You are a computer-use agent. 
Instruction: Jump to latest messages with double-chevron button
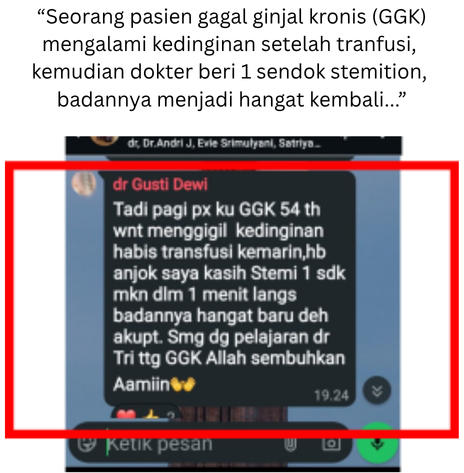377,391
